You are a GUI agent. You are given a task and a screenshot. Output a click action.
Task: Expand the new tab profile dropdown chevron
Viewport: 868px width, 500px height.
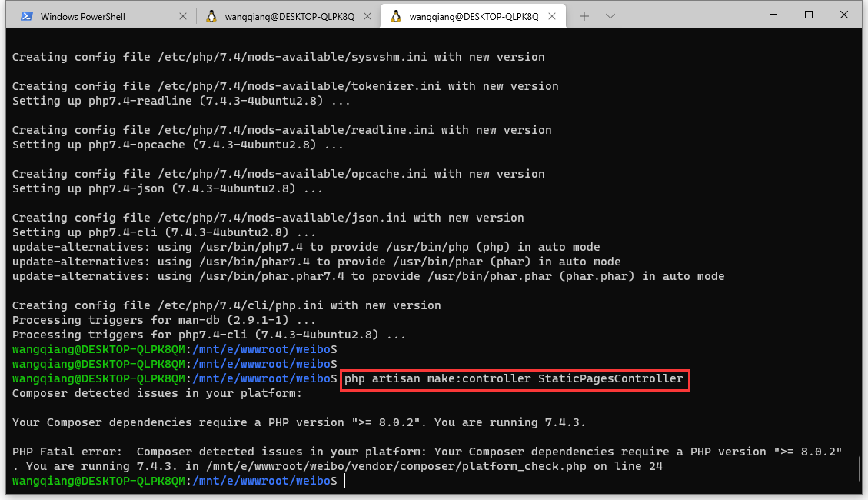[x=610, y=16]
